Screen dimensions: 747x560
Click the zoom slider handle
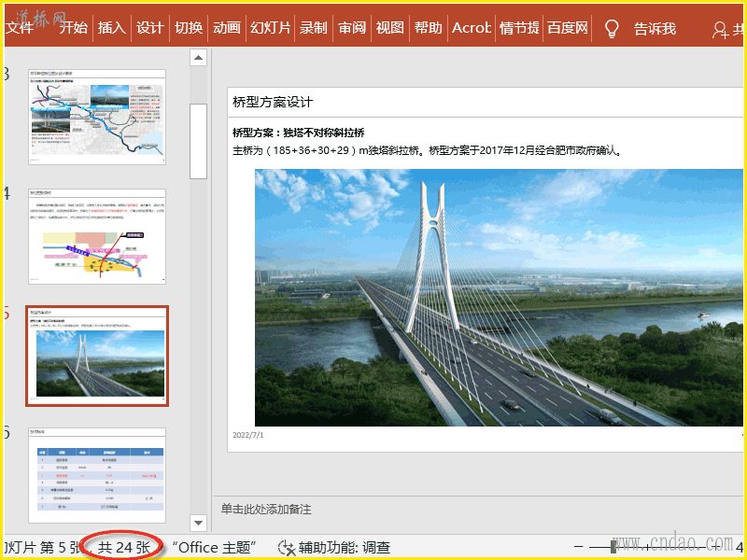click(x=613, y=547)
